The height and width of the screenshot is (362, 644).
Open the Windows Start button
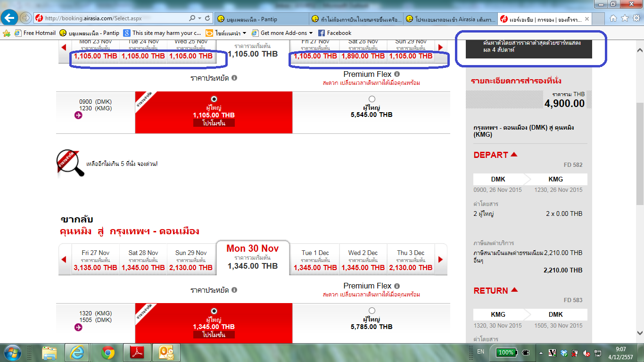click(12, 353)
